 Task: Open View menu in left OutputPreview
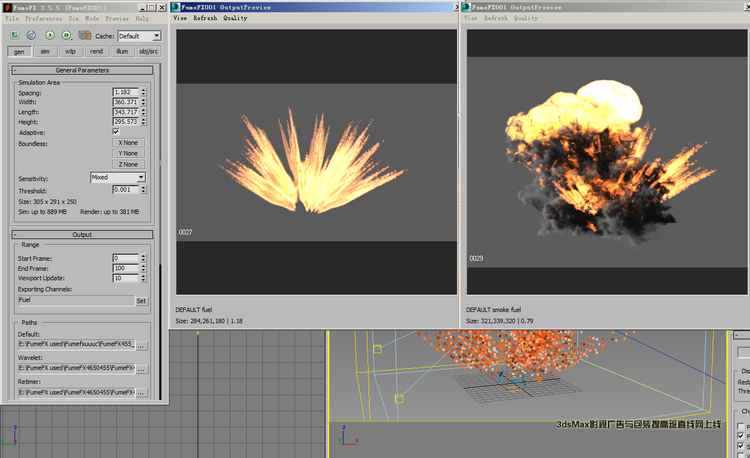pyautogui.click(x=180, y=18)
